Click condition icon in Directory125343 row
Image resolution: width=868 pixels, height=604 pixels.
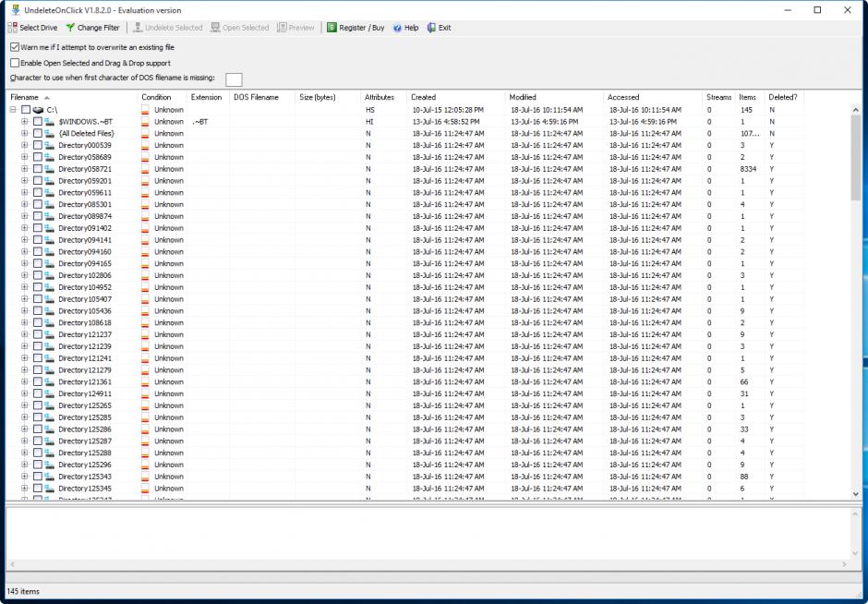tap(145, 477)
